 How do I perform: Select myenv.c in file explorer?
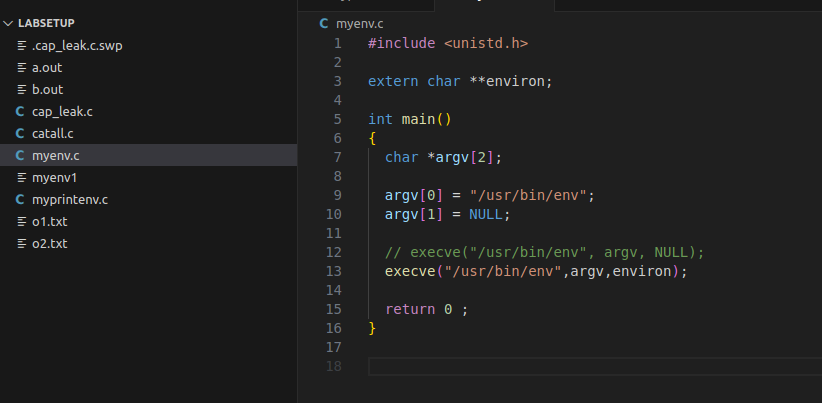point(148,156)
